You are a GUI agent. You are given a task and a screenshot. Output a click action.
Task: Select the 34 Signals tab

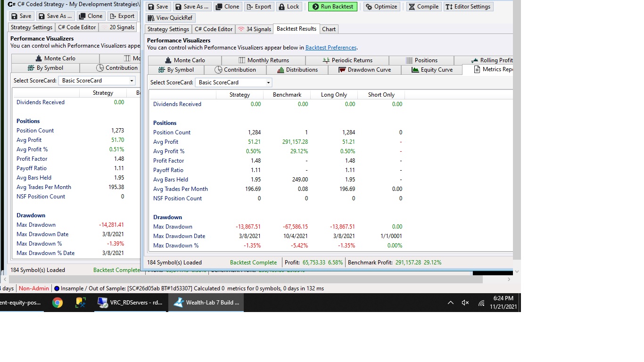coord(255,29)
